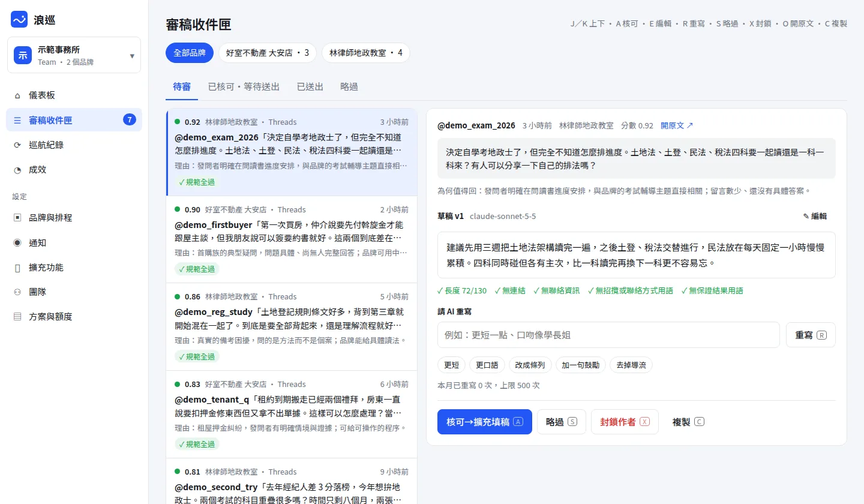Viewport: 864px width, 504px height.
Task: Apply the 改成條列 rewrite preset
Action: [x=530, y=365]
